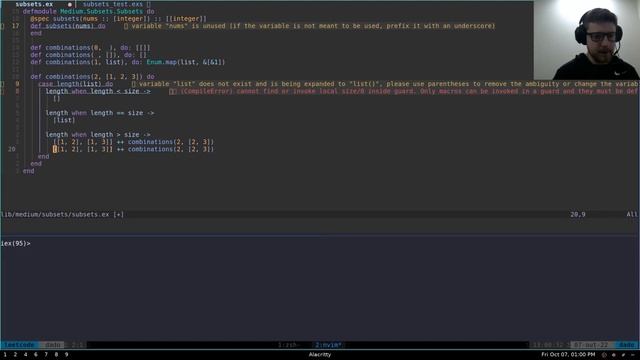Viewport: 640px width, 360px height.
Task: Switch to workspace 8
Action: [56, 355]
